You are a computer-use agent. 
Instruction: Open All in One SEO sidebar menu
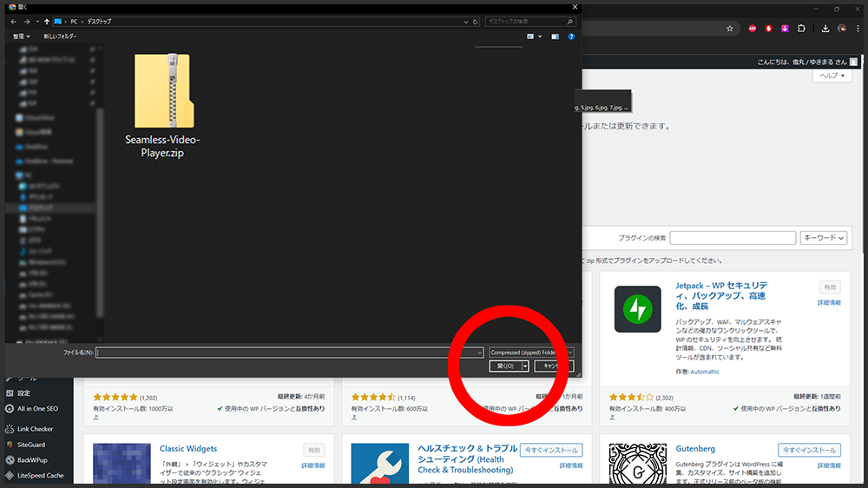pos(37,409)
